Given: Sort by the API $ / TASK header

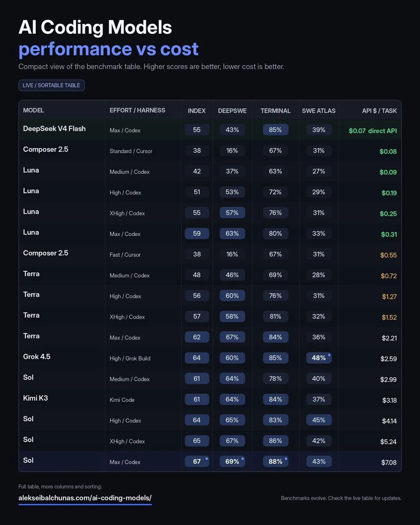Looking at the screenshot, I should coord(379,111).
